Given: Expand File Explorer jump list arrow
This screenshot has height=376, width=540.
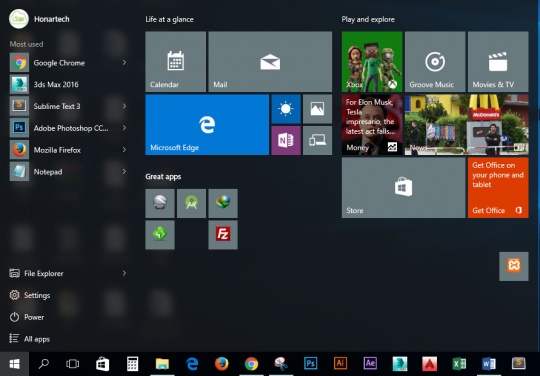Looking at the screenshot, I should (124, 273).
